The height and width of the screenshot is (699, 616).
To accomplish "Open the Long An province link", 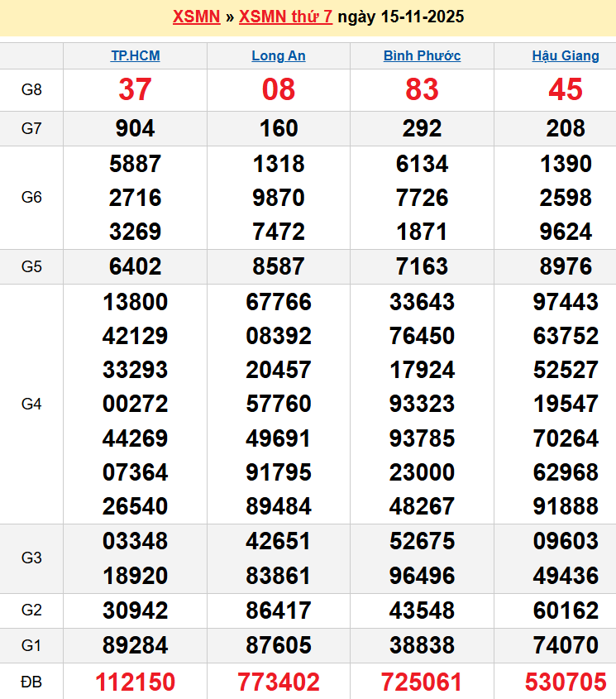I will tap(279, 56).
